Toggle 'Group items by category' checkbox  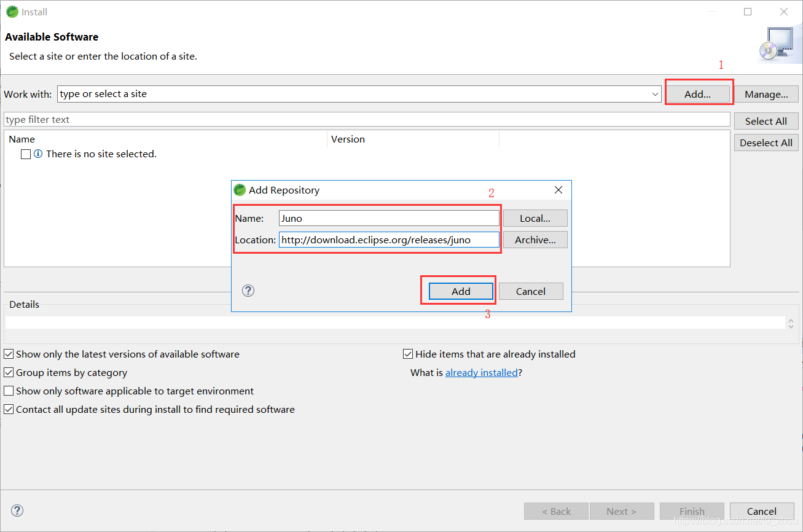point(9,372)
